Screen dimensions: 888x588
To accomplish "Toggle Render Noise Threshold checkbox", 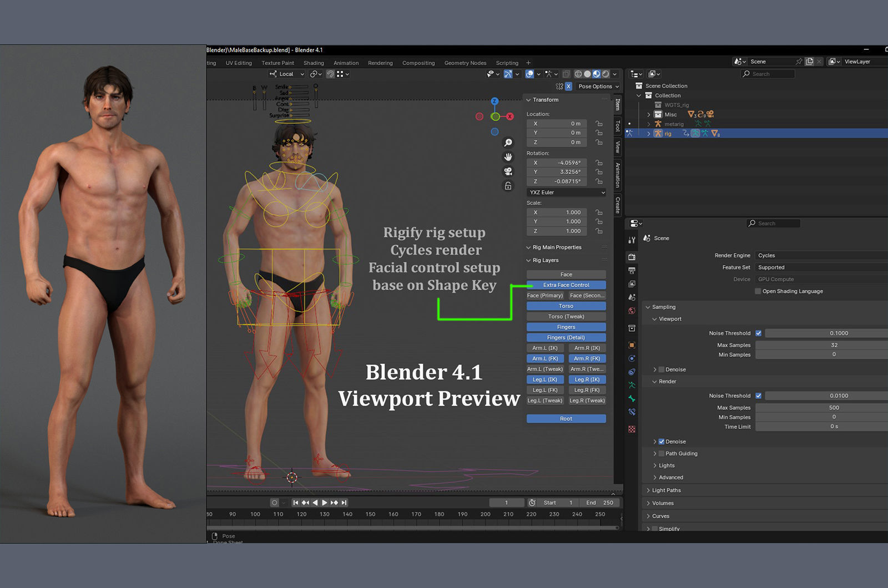I will tap(758, 396).
